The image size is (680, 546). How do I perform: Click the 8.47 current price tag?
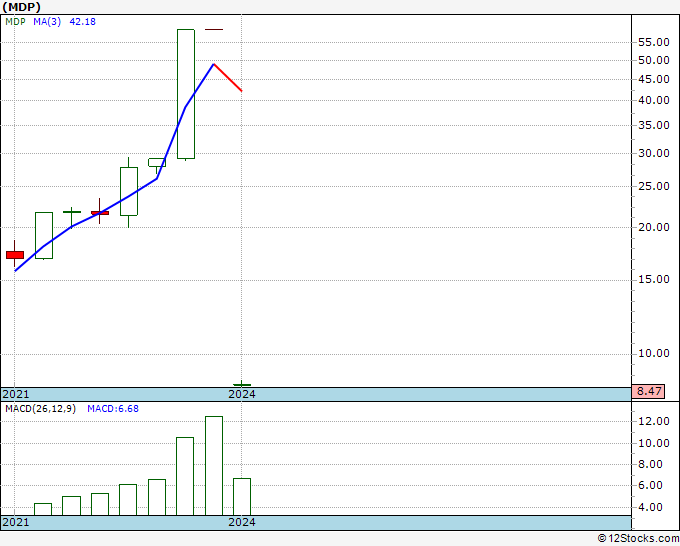pos(648,391)
